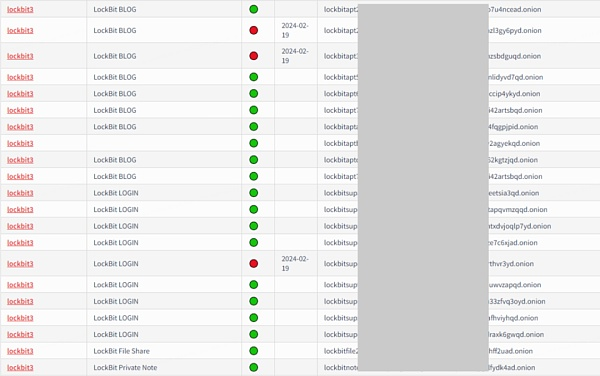Click green status dot for o7u4ncead.onion row
The height and width of the screenshot is (376, 600).
(253, 9)
